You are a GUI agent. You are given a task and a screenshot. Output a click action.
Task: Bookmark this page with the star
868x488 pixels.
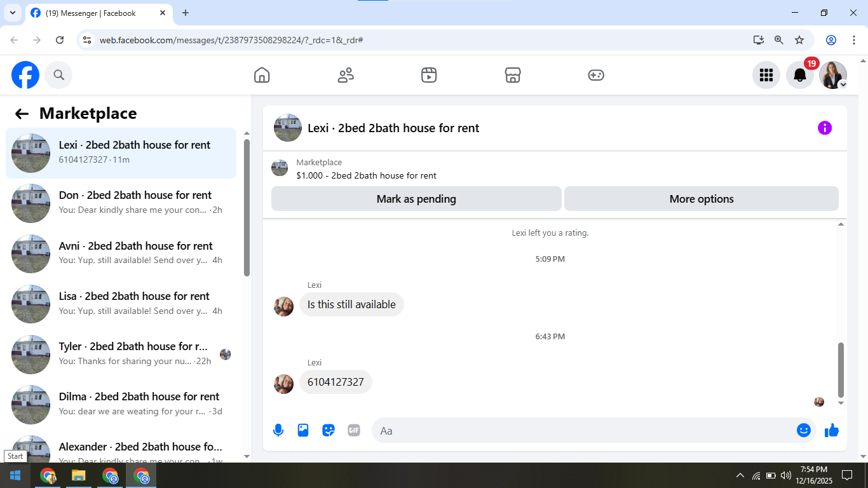coord(799,40)
